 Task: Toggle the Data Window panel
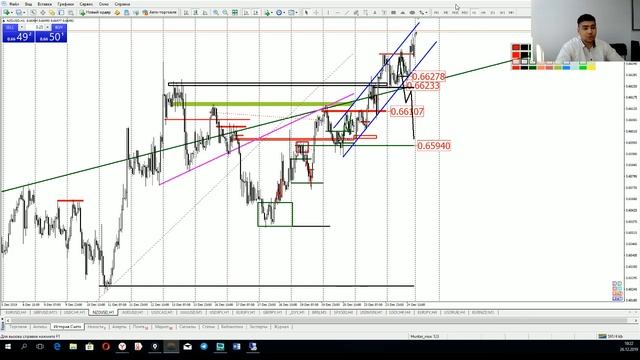pyautogui.click(x=42, y=12)
